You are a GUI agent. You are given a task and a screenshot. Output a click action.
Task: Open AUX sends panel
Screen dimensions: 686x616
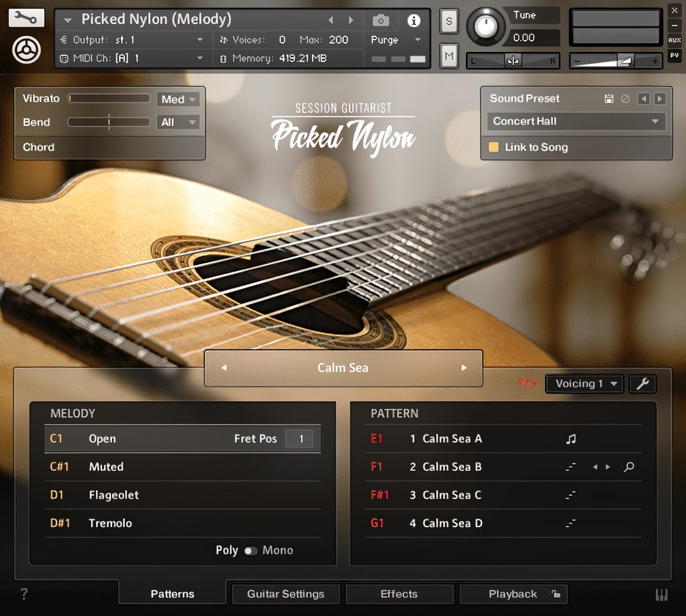[x=675, y=40]
